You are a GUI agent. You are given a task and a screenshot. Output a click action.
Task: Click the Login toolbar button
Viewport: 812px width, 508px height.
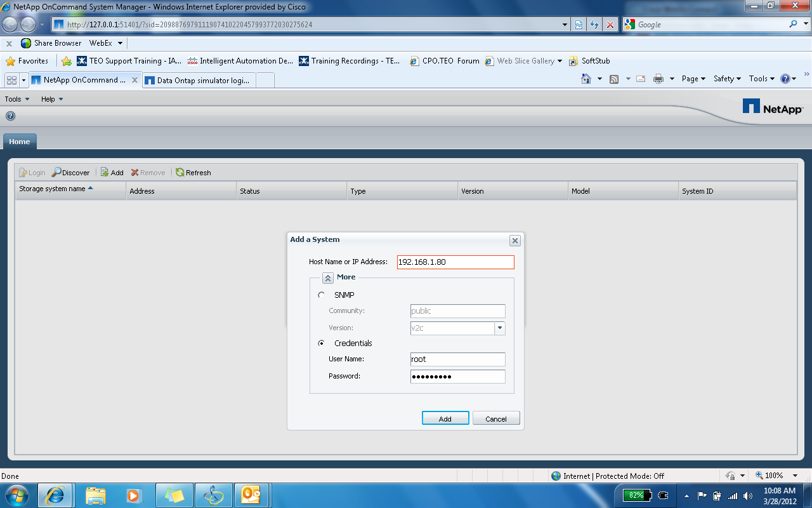click(x=32, y=173)
